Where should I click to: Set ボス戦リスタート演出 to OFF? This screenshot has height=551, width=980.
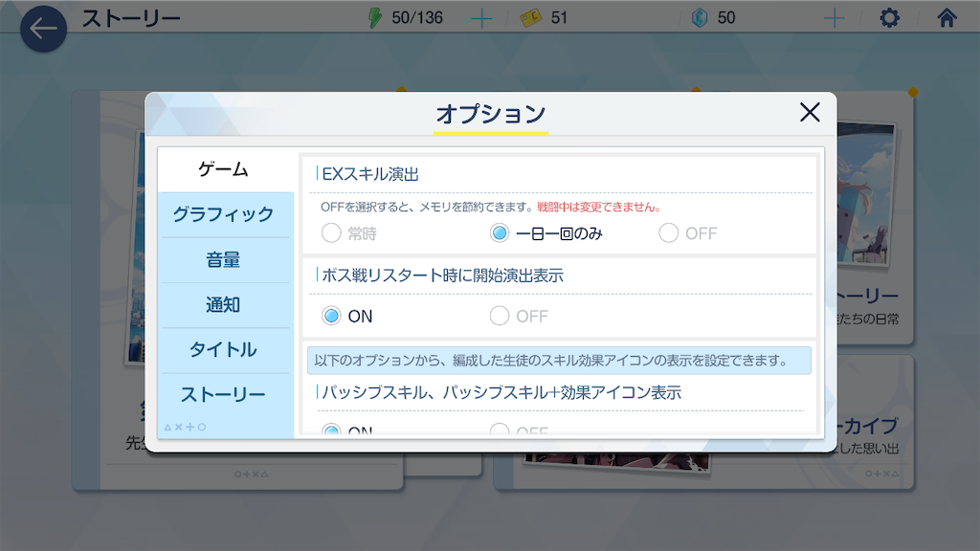click(x=519, y=316)
